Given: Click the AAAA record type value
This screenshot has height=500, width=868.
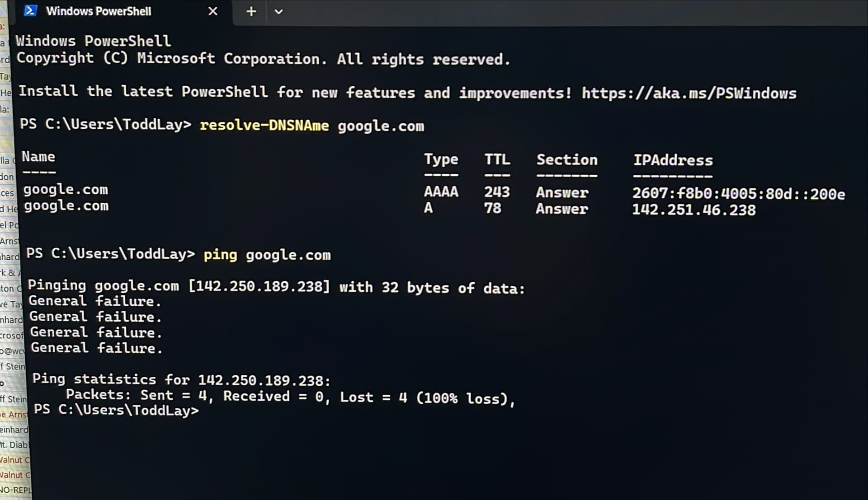Looking at the screenshot, I should 441,192.
